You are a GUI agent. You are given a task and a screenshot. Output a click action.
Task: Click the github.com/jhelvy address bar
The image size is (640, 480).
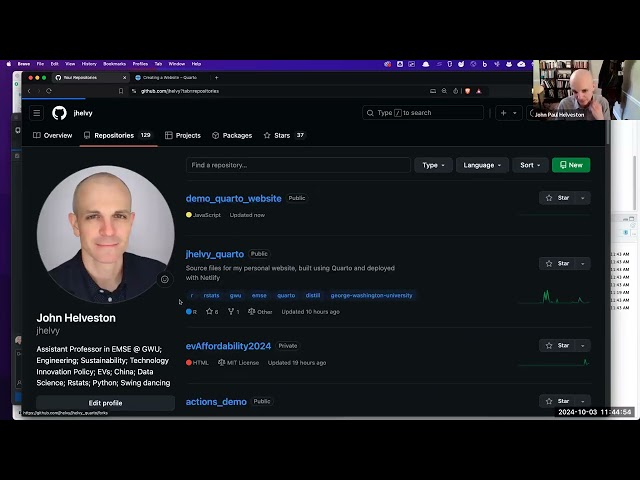pos(180,91)
